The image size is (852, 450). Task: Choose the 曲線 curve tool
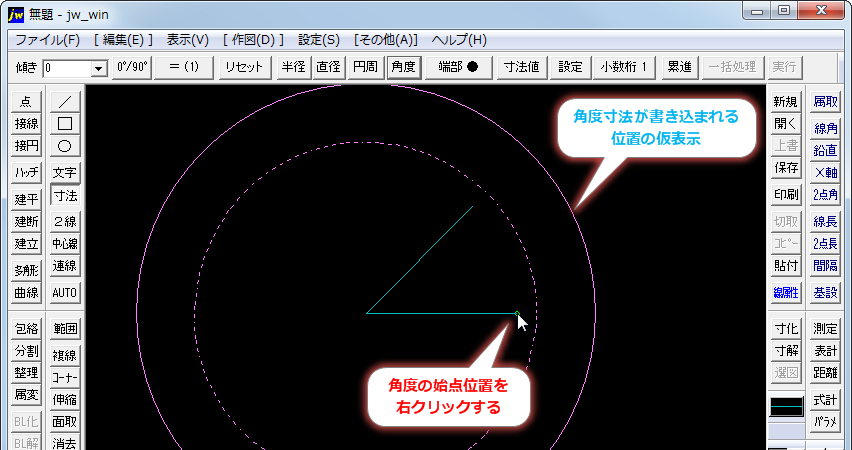point(26,293)
